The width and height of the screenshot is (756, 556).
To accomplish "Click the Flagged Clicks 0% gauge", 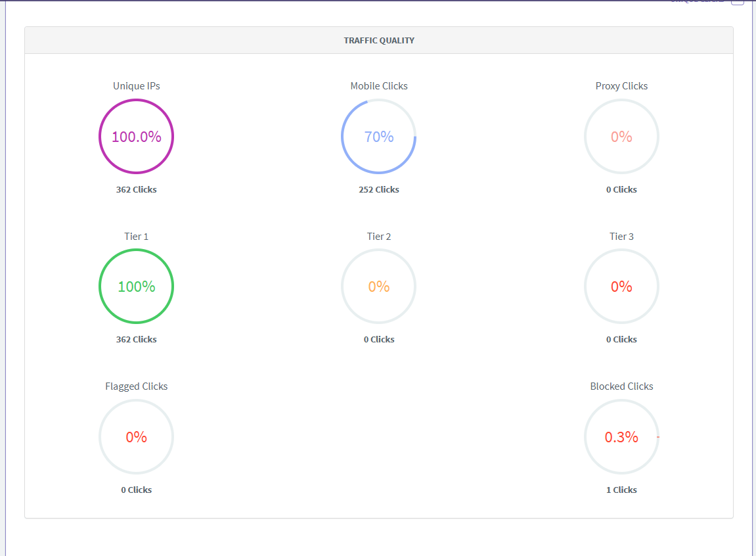I will click(x=137, y=437).
